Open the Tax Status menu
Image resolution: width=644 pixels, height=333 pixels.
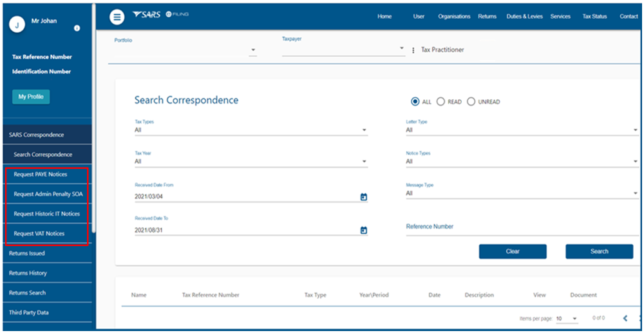(594, 17)
